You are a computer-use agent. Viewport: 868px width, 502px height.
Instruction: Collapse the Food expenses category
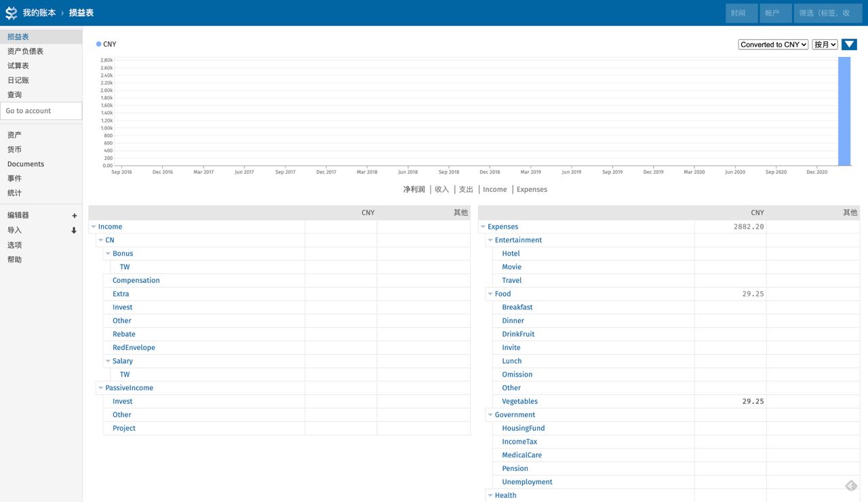tap(490, 294)
